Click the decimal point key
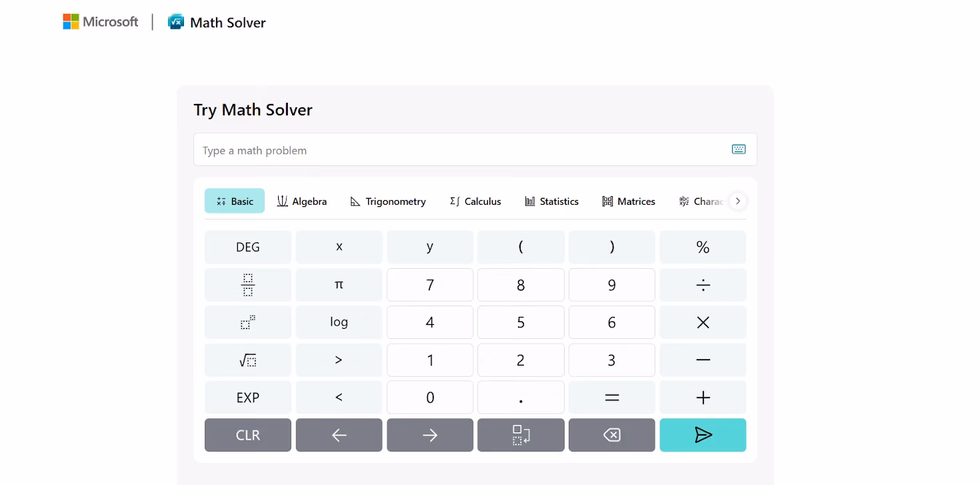Viewport: 980px width, 485px height. [x=521, y=398]
